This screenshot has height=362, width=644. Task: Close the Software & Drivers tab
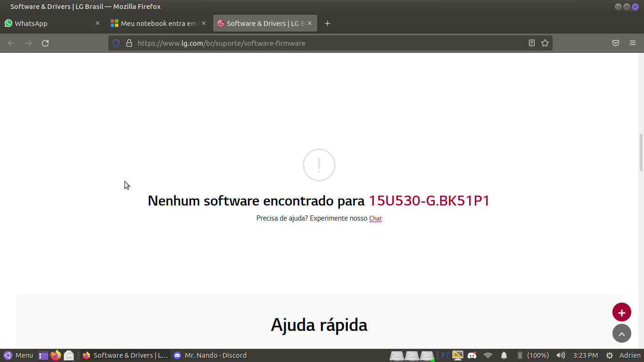click(310, 23)
